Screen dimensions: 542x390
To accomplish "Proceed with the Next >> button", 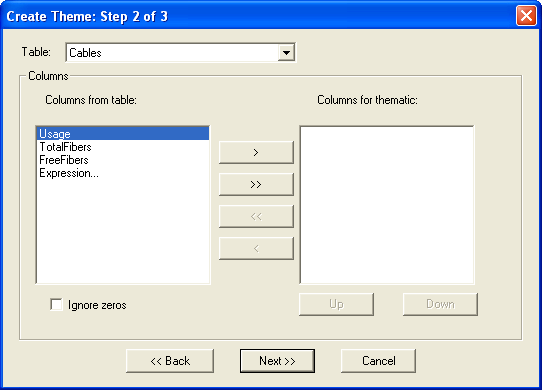I will 277,361.
